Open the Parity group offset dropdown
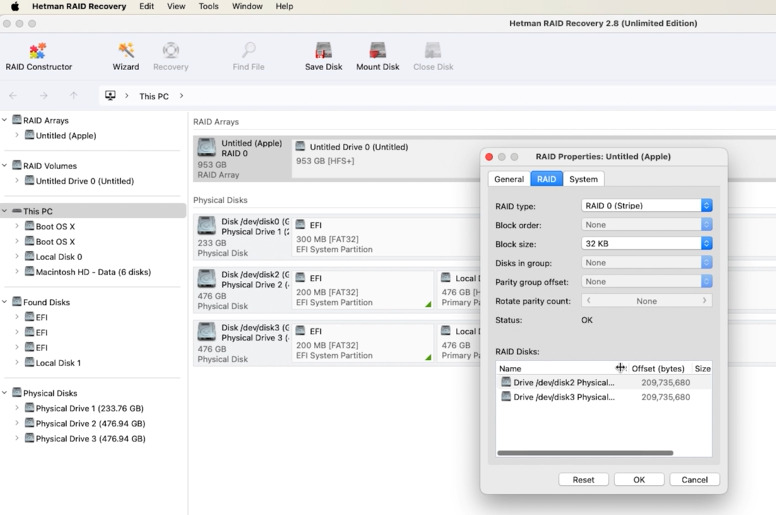776x515 pixels. coord(647,281)
